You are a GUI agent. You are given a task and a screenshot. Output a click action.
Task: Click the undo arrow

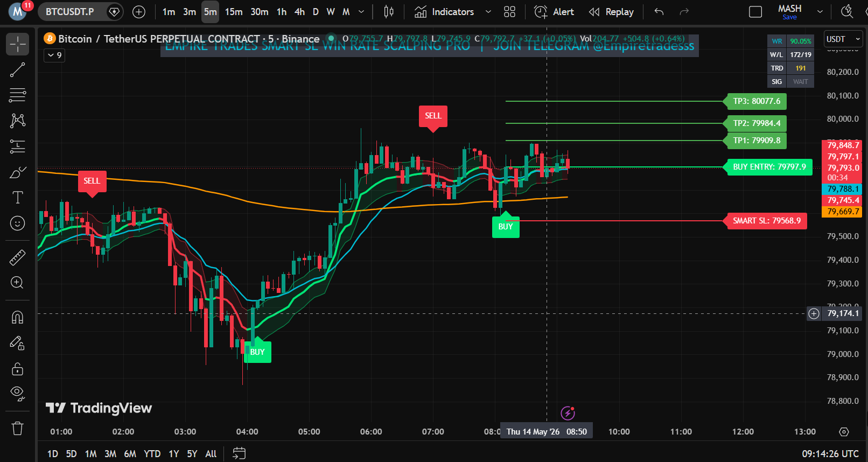coord(659,12)
